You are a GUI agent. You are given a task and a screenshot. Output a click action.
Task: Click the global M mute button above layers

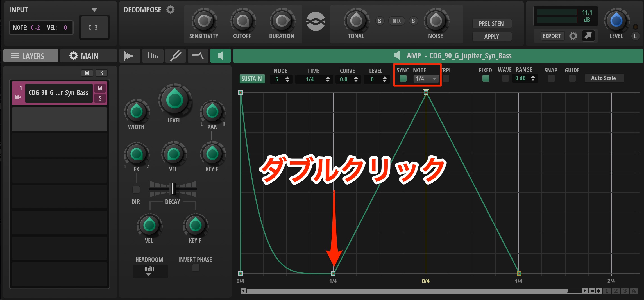pyautogui.click(x=87, y=73)
